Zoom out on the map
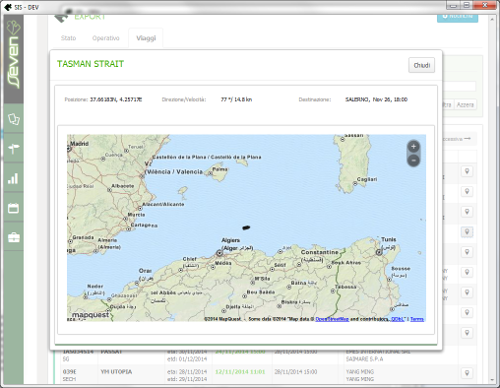This screenshot has width=500, height=388. 413,160
